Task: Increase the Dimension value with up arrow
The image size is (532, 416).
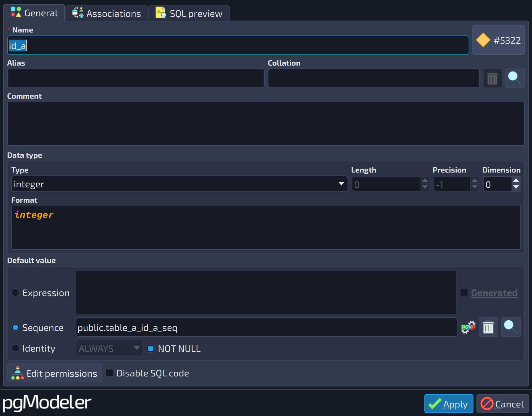Action: 516,180
